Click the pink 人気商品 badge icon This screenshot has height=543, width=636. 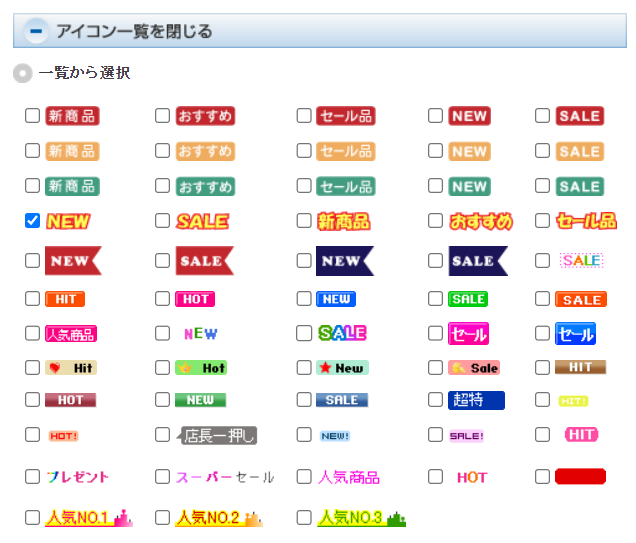tap(71, 334)
